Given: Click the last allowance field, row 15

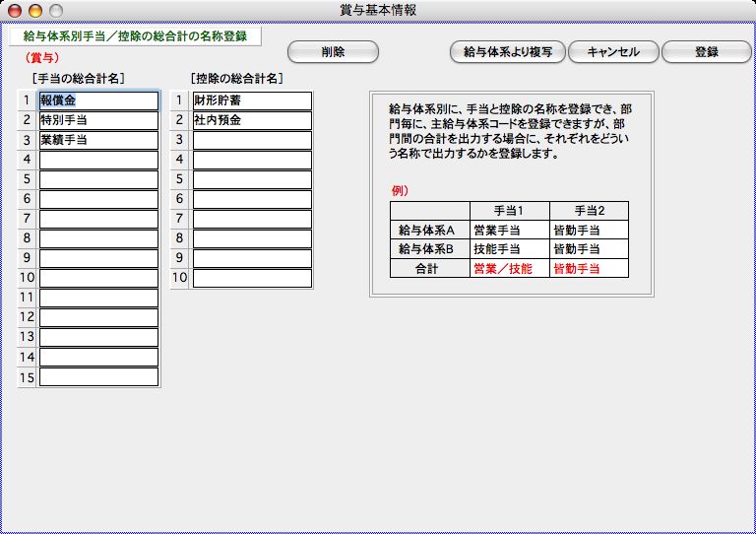Looking at the screenshot, I should 98,376.
